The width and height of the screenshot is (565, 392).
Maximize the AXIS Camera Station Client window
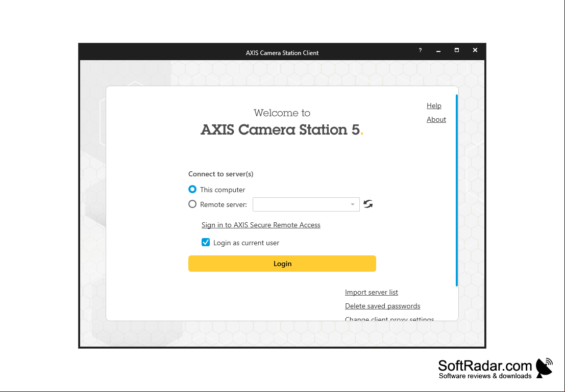(x=457, y=50)
